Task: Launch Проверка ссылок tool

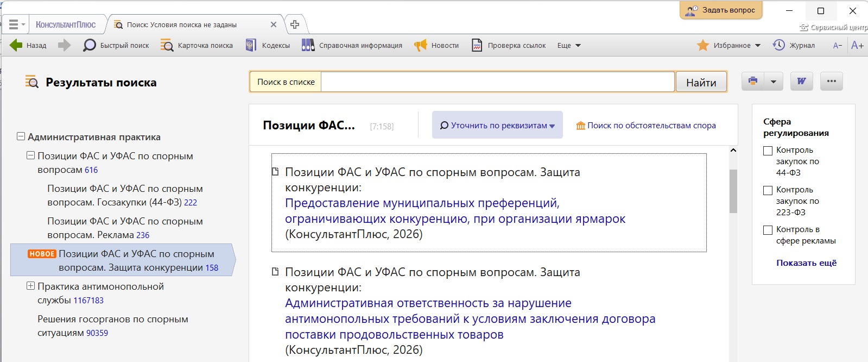Action: click(508, 45)
